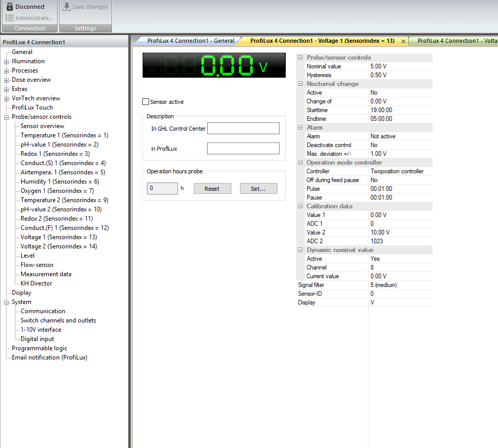Collapse the Dynamic nominal value group
The image size is (498, 448).
coord(300,250)
